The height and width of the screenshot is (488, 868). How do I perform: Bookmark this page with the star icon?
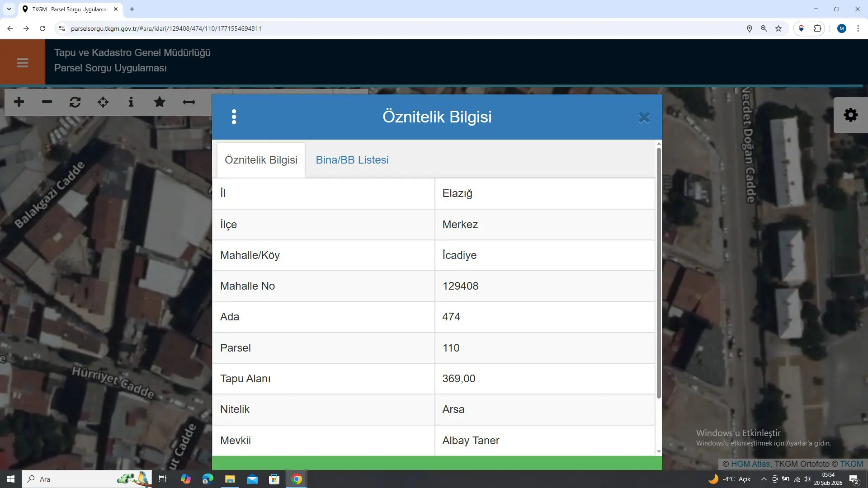[778, 28]
